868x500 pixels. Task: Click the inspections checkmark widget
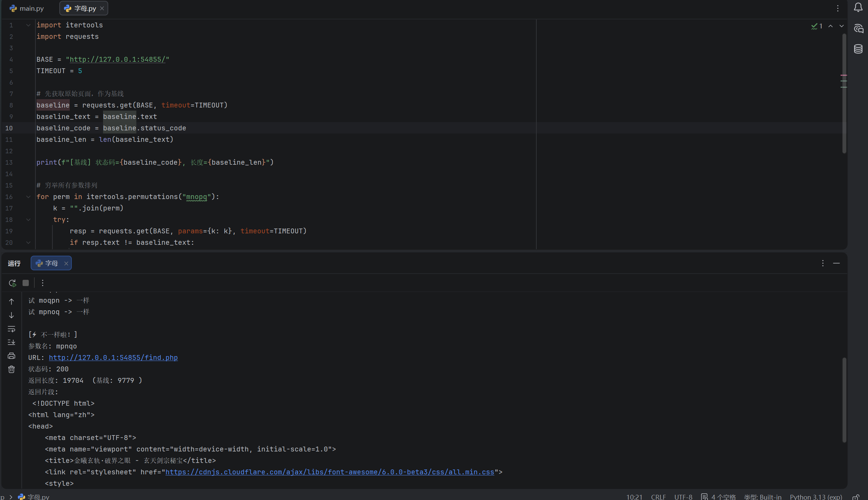pyautogui.click(x=817, y=26)
